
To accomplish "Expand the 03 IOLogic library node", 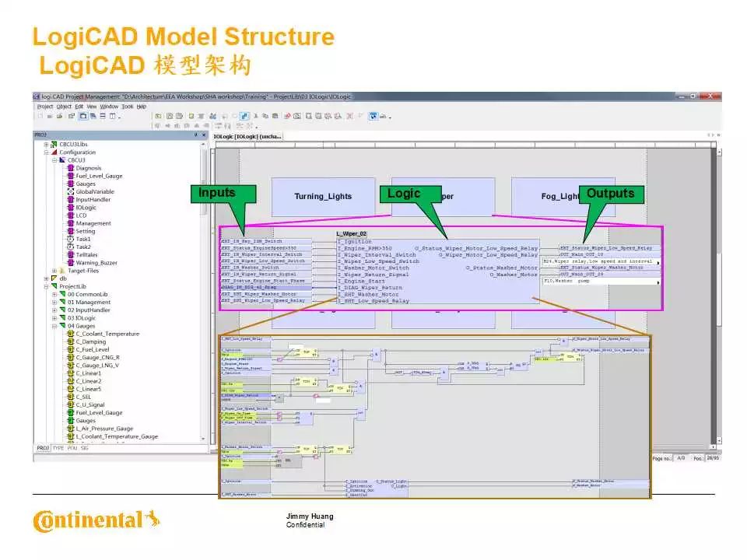I will (x=54, y=318).
